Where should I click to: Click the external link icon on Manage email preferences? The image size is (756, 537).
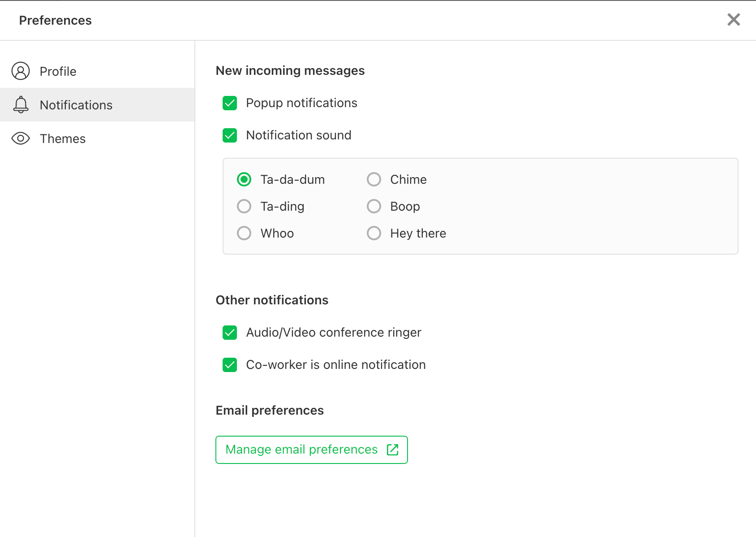pos(393,450)
